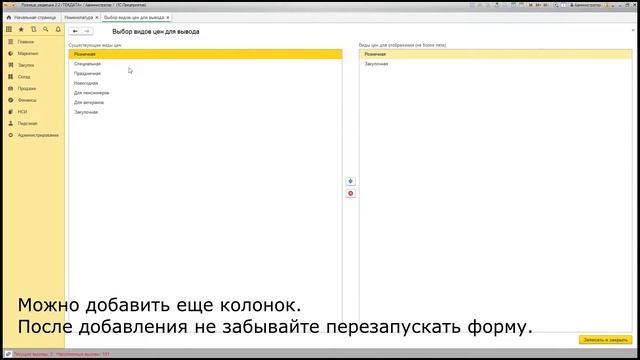This screenshot has height=360, width=640.
Task: Close Выбор видов цен для вывода tab
Action: pos(168,18)
